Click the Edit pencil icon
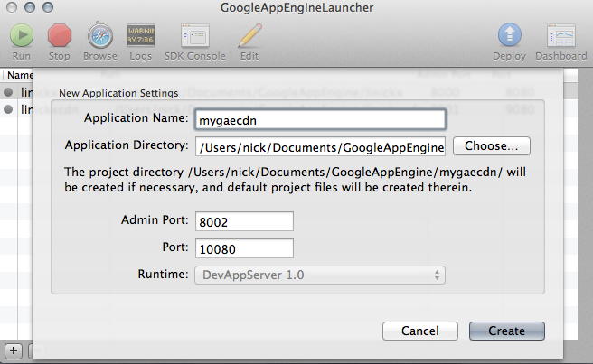The image size is (593, 364). (x=249, y=35)
